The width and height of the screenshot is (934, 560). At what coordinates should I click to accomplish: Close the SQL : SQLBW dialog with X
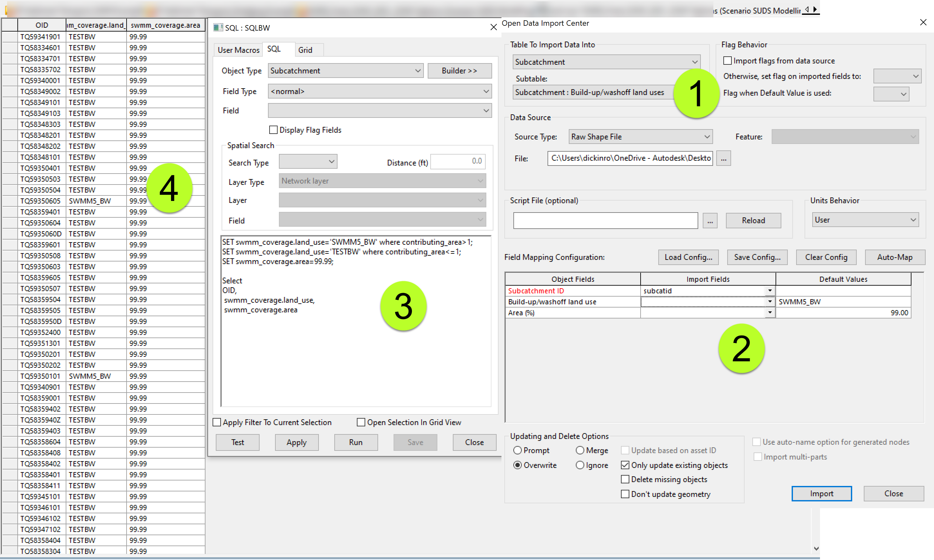493,27
